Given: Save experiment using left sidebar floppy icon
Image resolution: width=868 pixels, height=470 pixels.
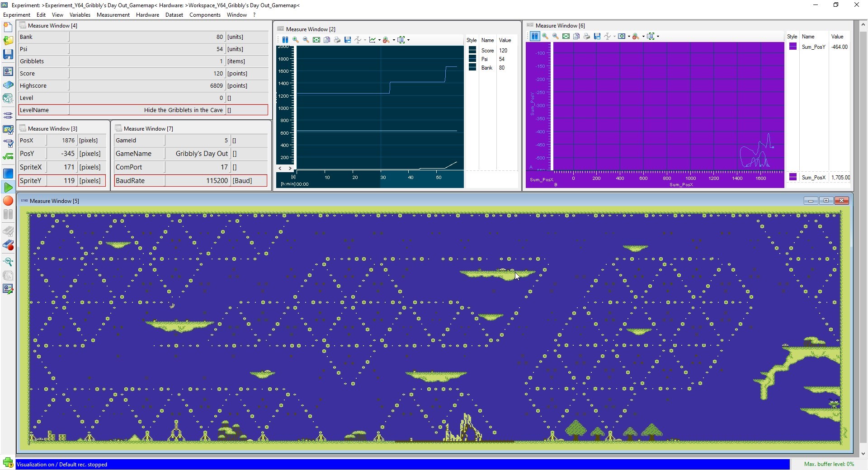Looking at the screenshot, I should click(x=8, y=54).
